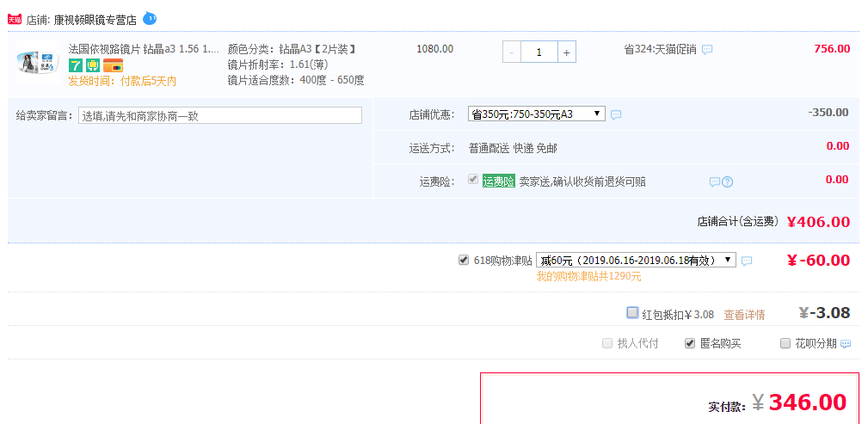Open comment icon beside 天猫促销
Image resolution: width=868 pixels, height=424 pixels.
pyautogui.click(x=707, y=49)
